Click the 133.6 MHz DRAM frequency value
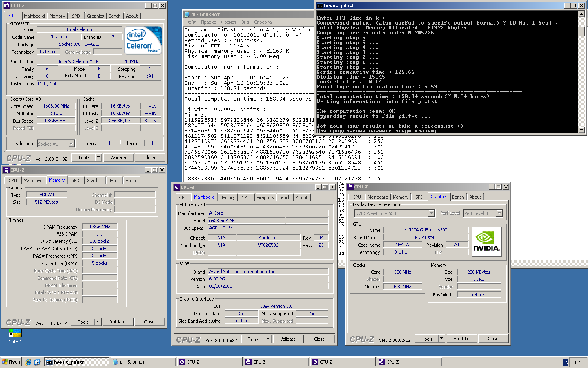The image size is (588, 368). point(100,227)
